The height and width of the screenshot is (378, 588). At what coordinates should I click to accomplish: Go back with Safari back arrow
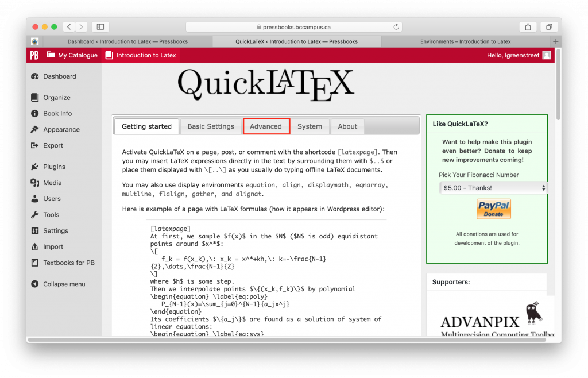click(69, 26)
